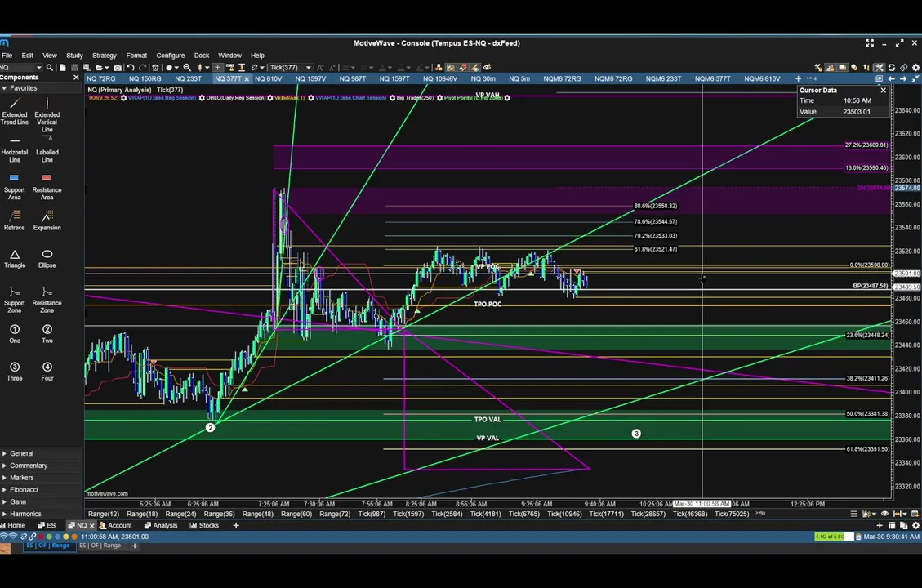Select the Retrace Fibonacci tool
The image size is (922, 588).
coord(15,220)
